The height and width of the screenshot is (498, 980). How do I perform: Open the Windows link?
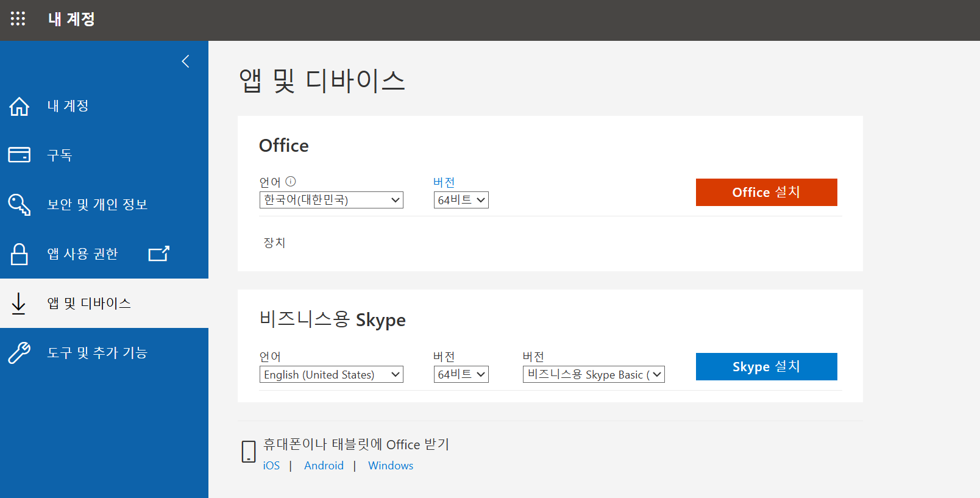click(x=391, y=466)
